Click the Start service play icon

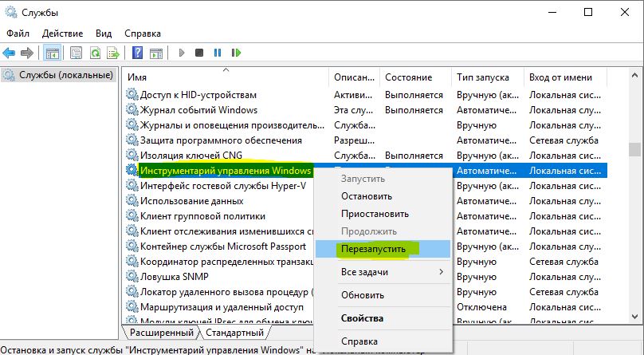click(182, 53)
